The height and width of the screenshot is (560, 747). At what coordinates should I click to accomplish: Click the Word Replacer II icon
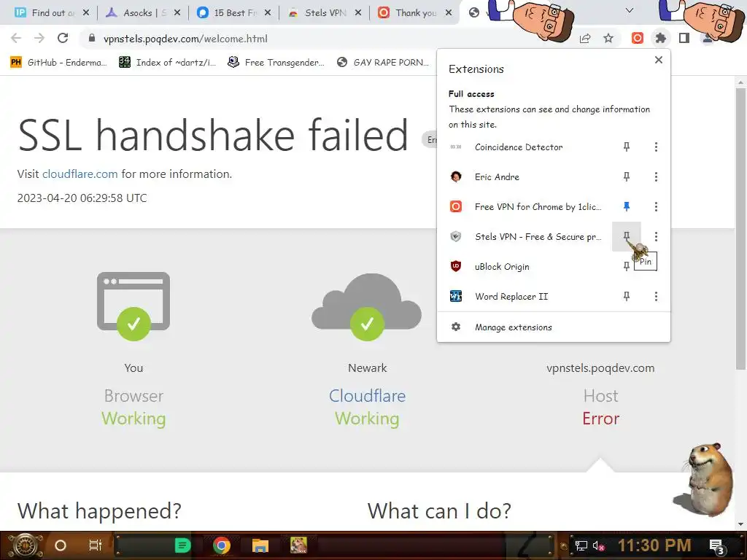click(x=456, y=297)
